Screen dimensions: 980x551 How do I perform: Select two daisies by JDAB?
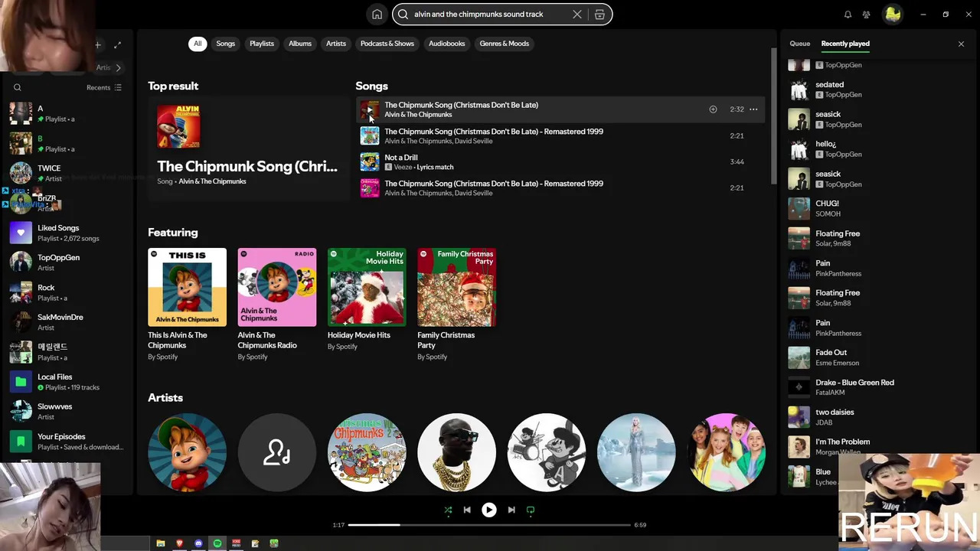[877, 417]
